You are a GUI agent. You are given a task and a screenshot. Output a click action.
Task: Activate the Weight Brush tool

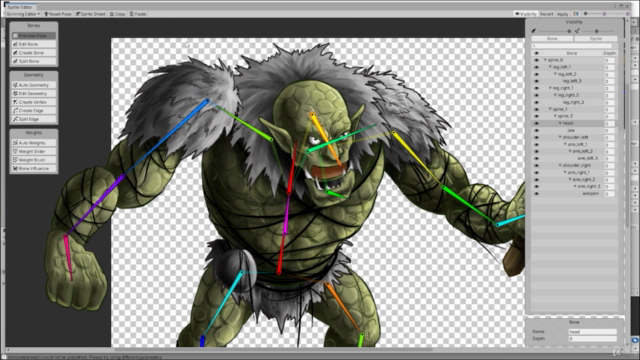point(33,160)
